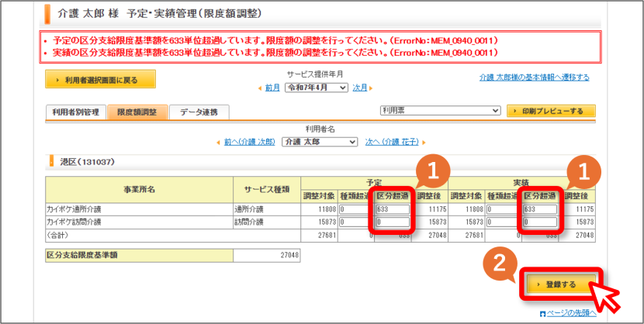Return via 利用者選択画面に戻る button
The width and height of the screenshot is (644, 324).
100,79
